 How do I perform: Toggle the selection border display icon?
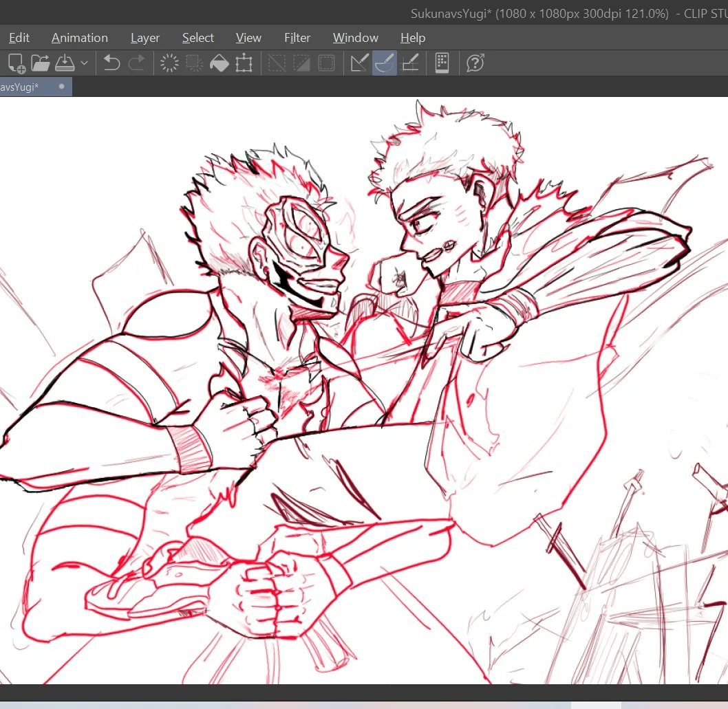(x=326, y=63)
